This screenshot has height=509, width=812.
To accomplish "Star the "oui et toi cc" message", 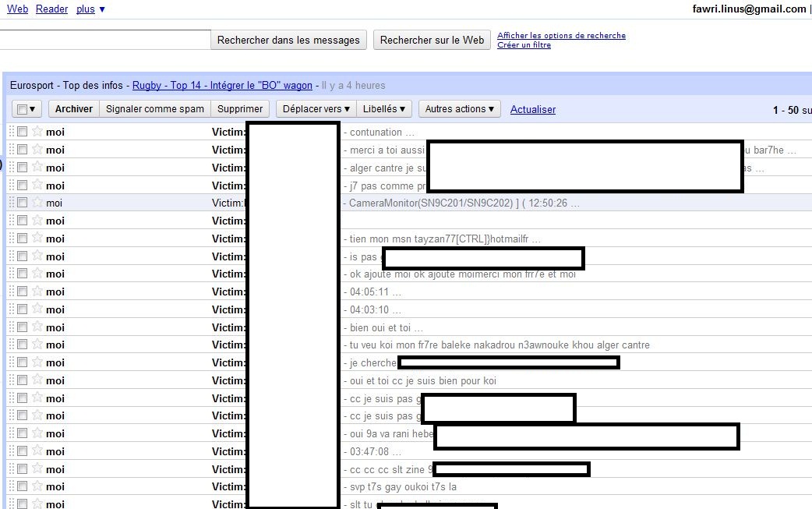I will (37, 380).
